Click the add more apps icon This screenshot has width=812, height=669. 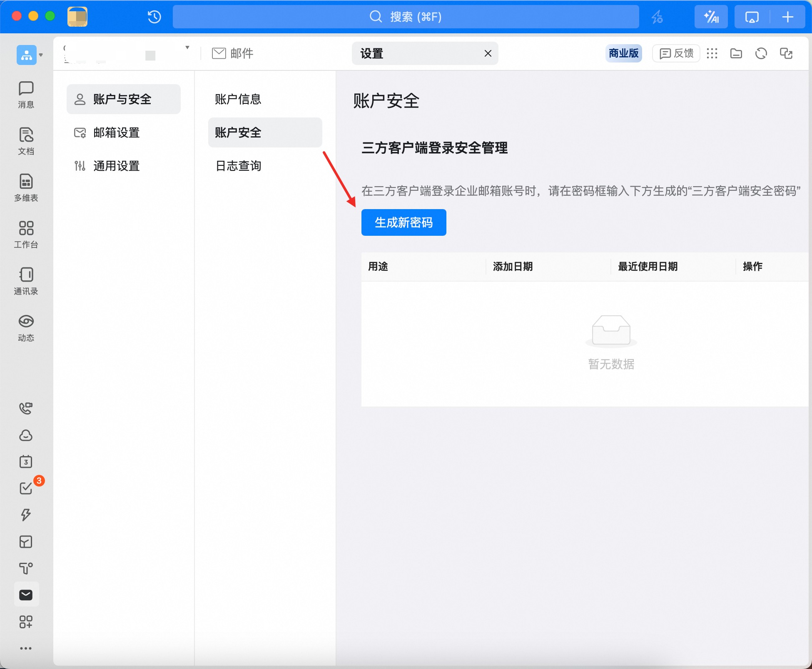pos(26,622)
